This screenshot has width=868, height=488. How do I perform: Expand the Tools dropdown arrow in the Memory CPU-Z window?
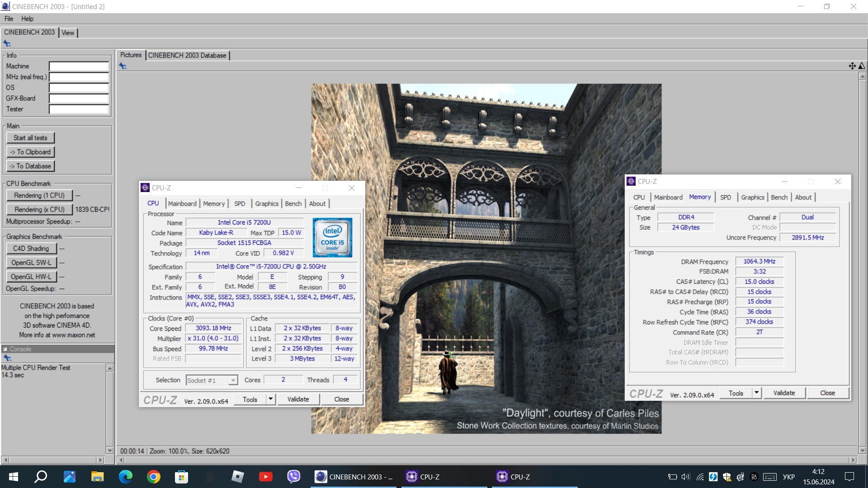[756, 393]
